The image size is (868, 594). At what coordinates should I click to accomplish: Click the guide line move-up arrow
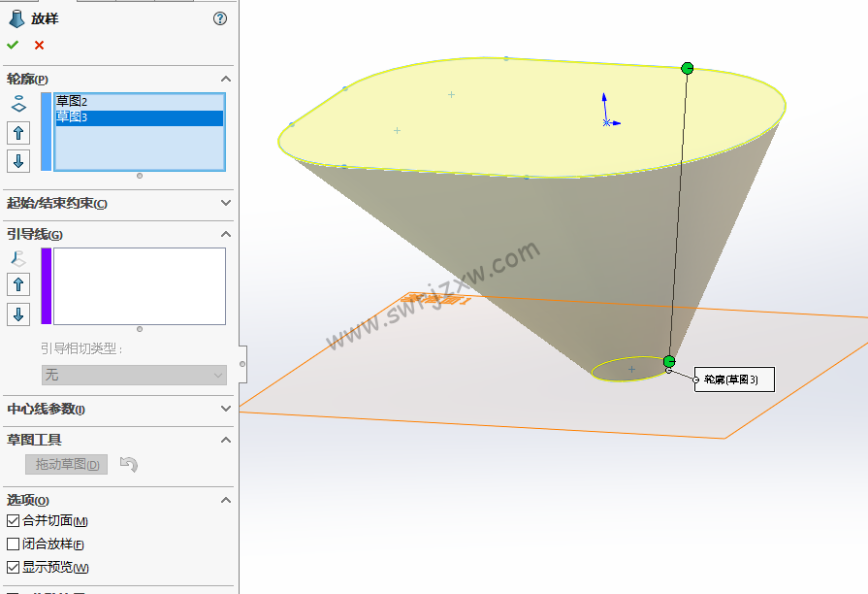pos(17,285)
